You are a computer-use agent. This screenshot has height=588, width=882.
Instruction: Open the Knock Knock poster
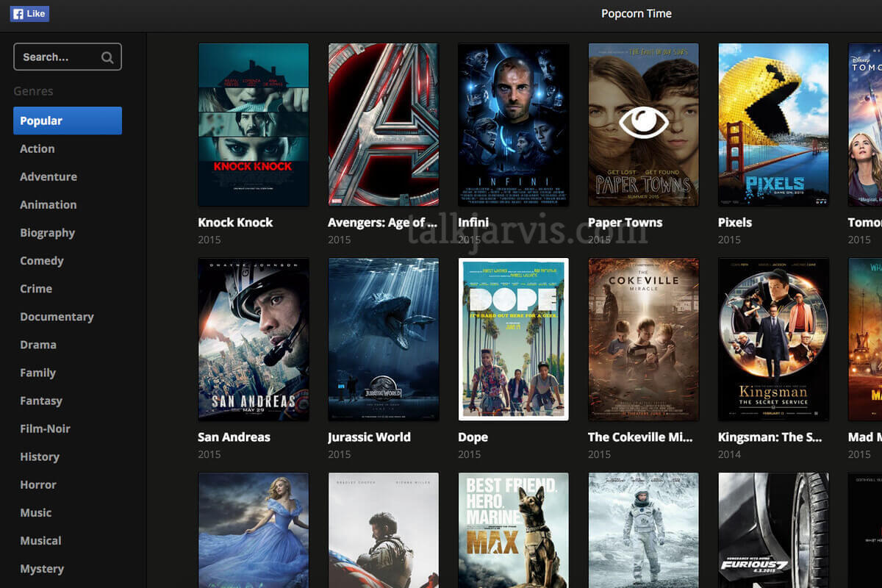click(254, 124)
